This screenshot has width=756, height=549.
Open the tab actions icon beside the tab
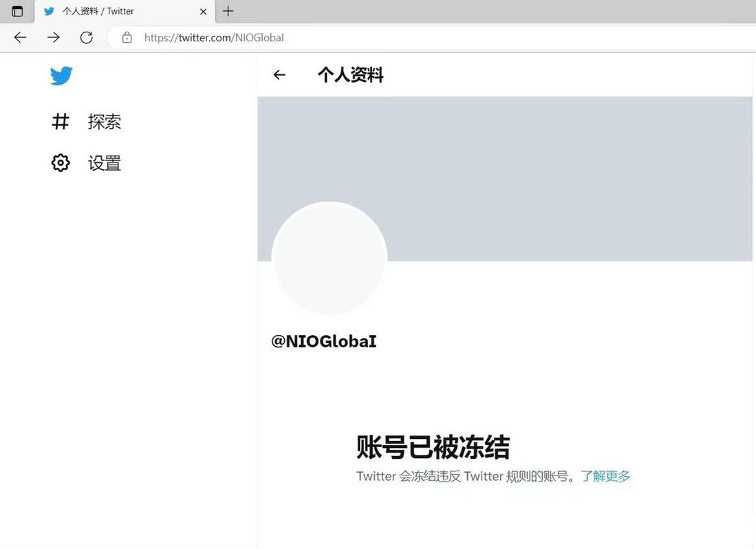click(17, 11)
